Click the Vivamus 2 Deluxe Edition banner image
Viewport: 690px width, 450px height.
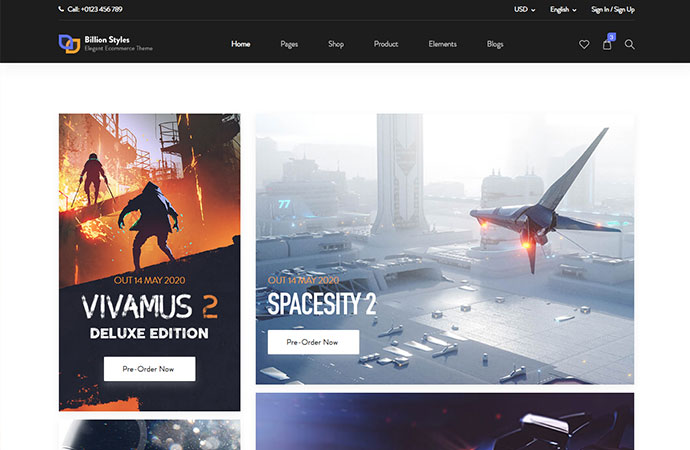[150, 262]
